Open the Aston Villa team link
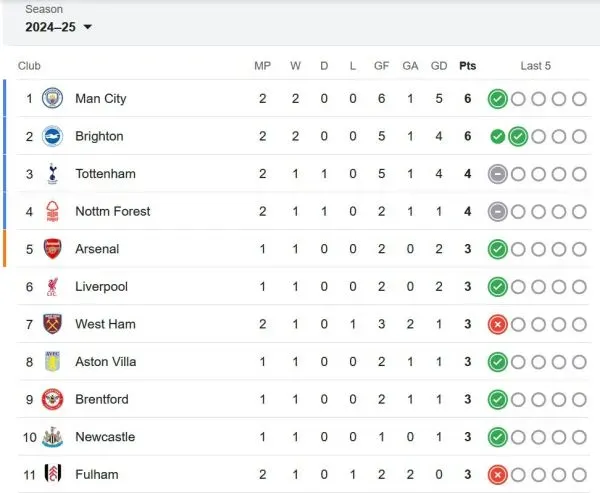This screenshot has height=493, width=600. point(106,362)
